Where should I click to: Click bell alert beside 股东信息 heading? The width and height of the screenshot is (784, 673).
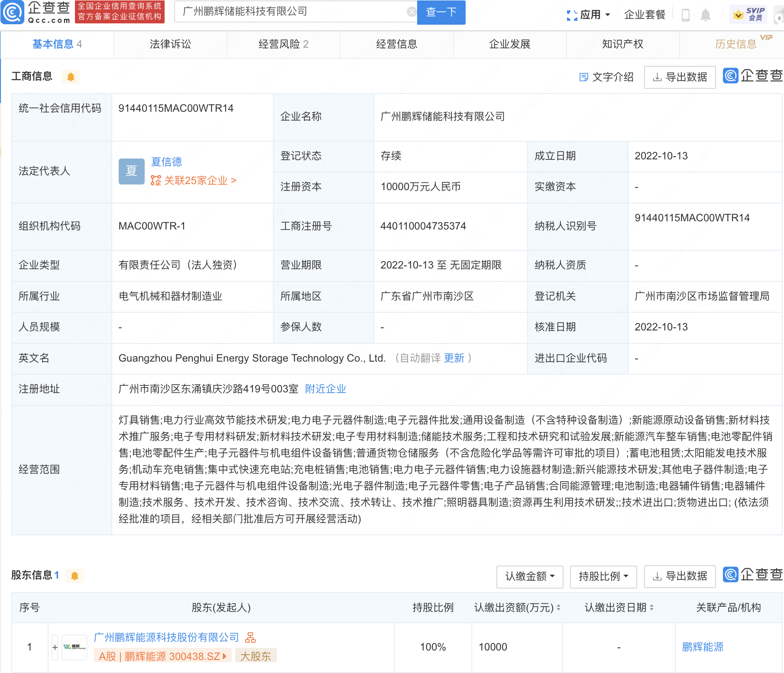[x=75, y=576]
